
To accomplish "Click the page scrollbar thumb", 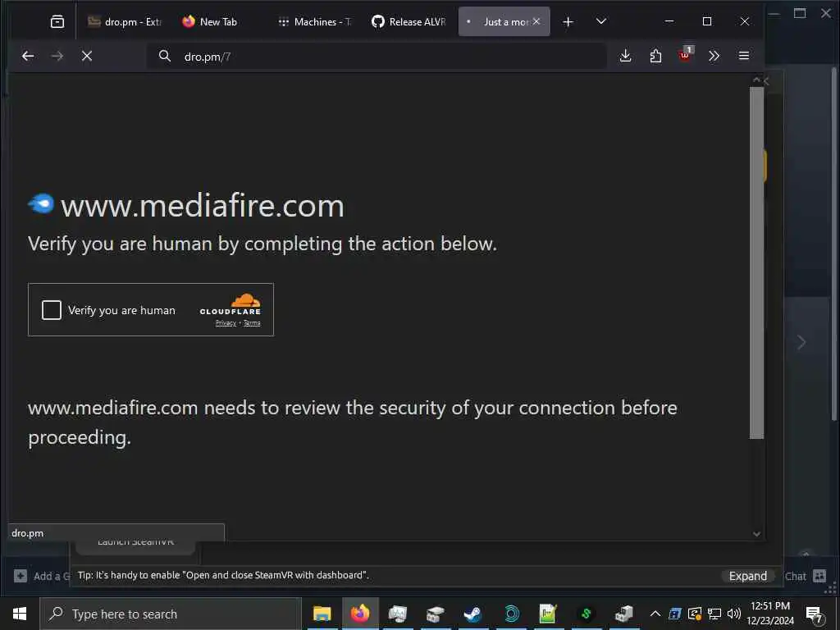I will [756, 262].
